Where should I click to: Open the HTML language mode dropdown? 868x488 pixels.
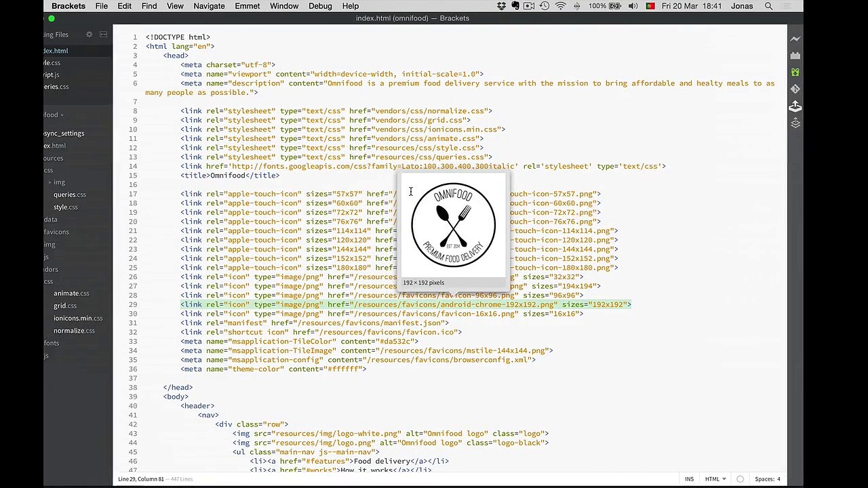715,479
